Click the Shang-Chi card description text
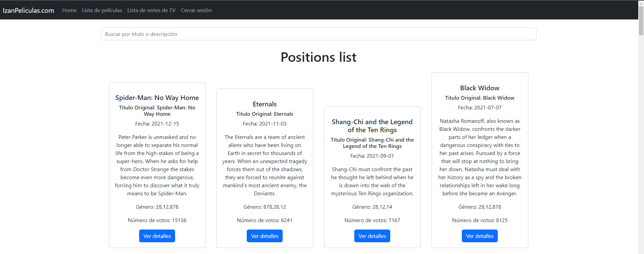The height and width of the screenshot is (254, 644). click(x=372, y=181)
